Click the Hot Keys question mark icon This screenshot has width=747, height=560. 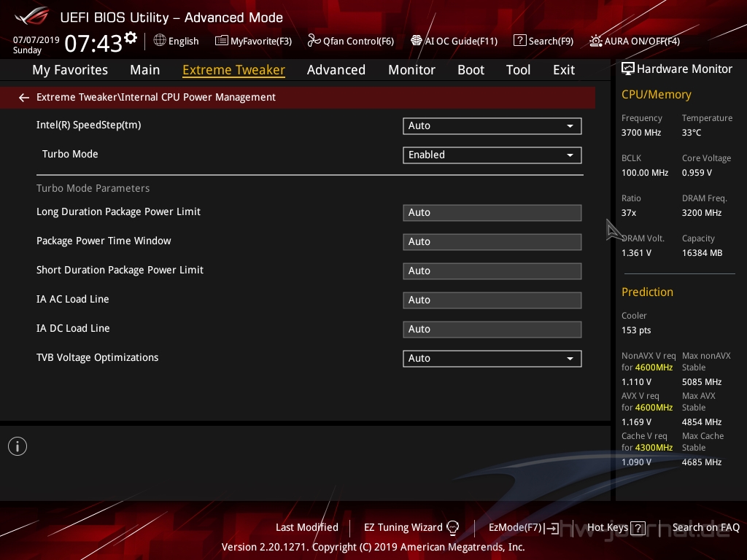coord(638,528)
